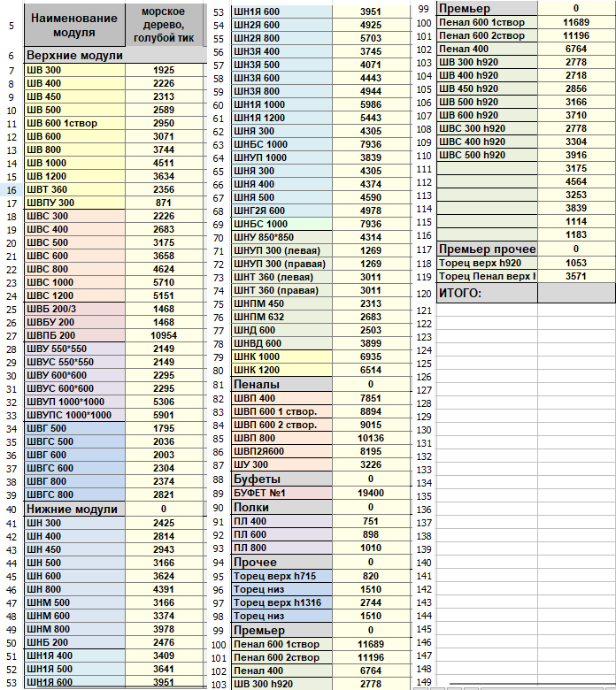The image size is (616, 690).
Task: Select row header number 16
Action: coord(11,189)
